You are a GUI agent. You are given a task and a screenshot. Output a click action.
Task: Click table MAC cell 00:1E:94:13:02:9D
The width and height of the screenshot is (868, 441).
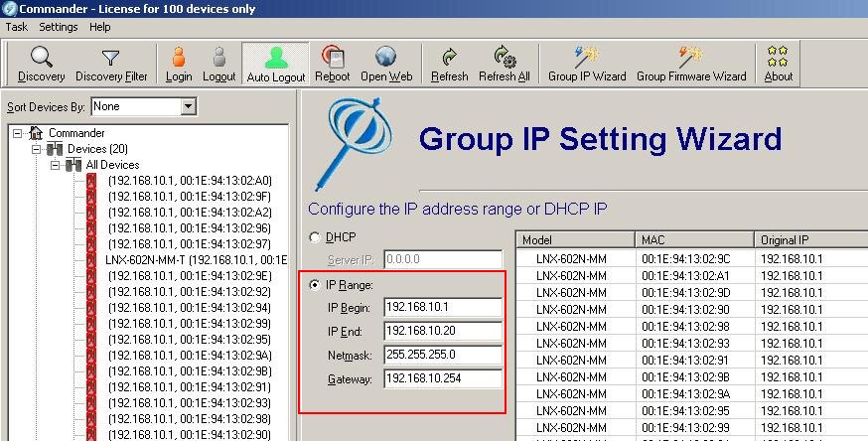pyautogui.click(x=686, y=293)
